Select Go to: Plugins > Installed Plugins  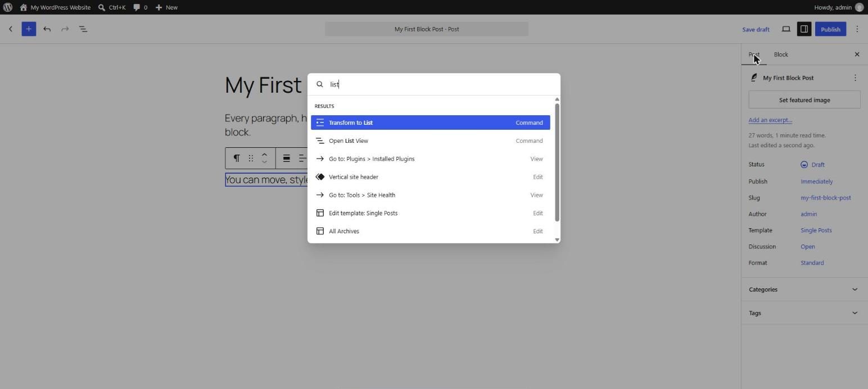point(431,159)
